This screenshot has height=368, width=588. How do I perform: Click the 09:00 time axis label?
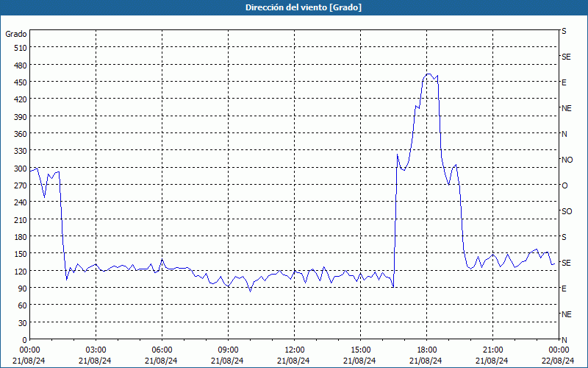coord(228,350)
